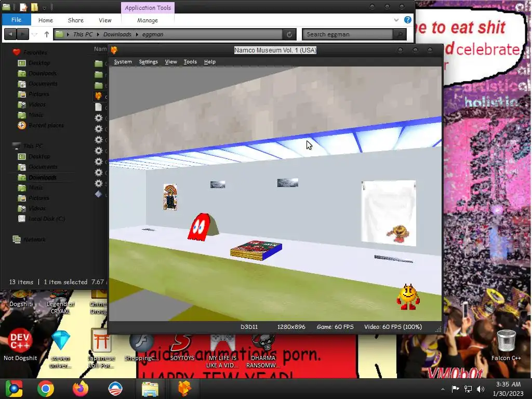
Task: Show hidden system tray icons
Action: click(443, 389)
